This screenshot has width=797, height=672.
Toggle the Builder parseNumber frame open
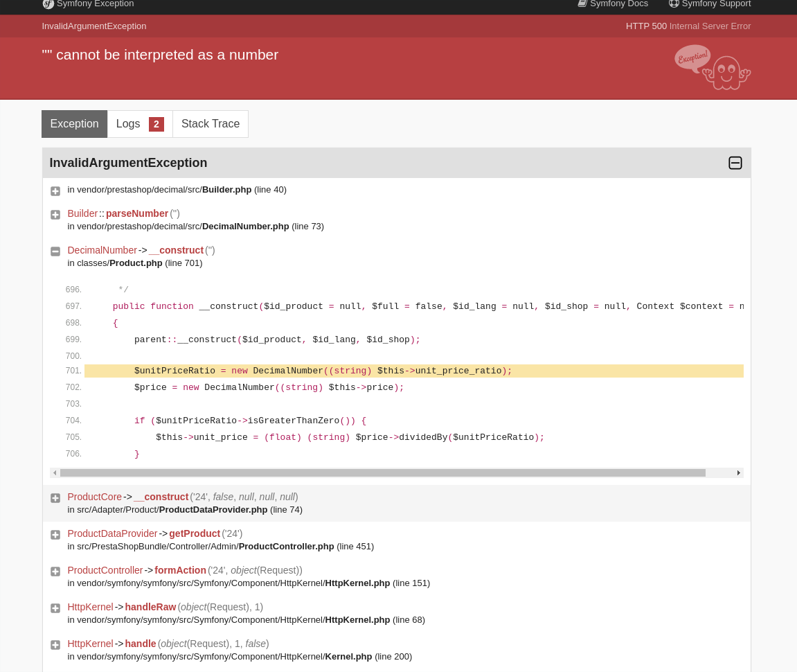click(55, 215)
